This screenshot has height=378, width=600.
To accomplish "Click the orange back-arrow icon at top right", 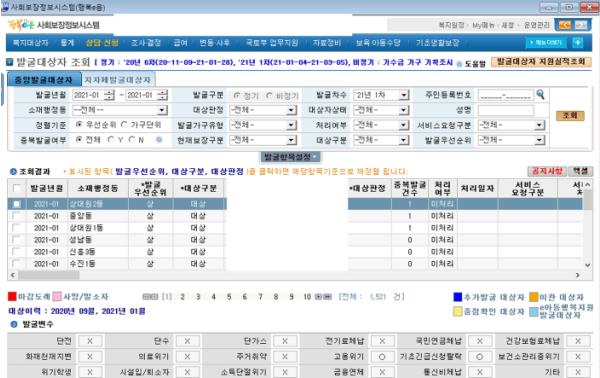I will [x=565, y=25].
